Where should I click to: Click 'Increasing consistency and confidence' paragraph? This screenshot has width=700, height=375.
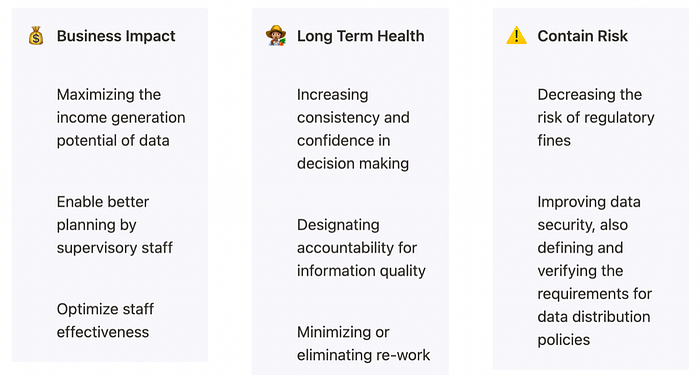pos(353,129)
